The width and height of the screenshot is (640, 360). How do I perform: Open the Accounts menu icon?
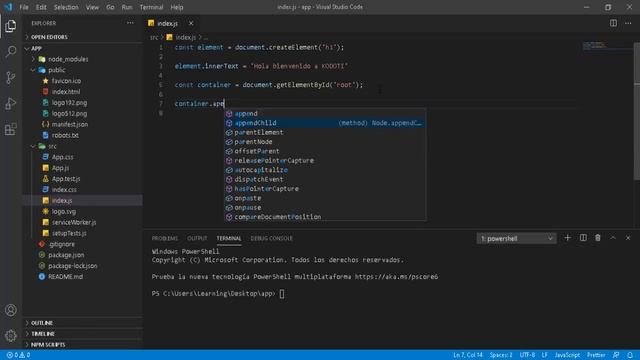click(x=11, y=310)
